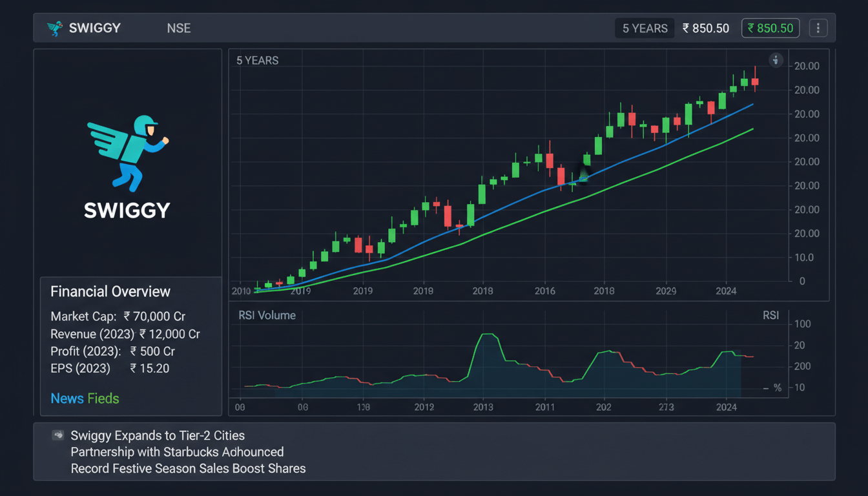The height and width of the screenshot is (496, 868).
Task: Click the topmost red candlestick on the chart
Action: pos(754,81)
